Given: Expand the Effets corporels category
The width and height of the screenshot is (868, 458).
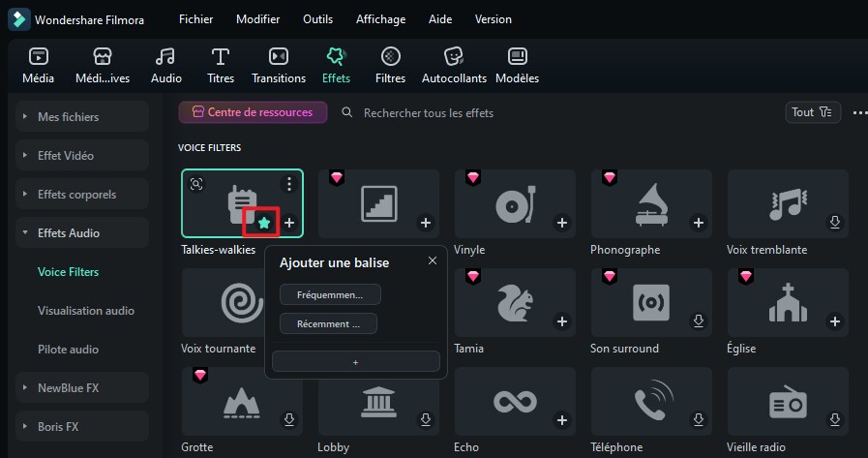Looking at the screenshot, I should tap(82, 195).
